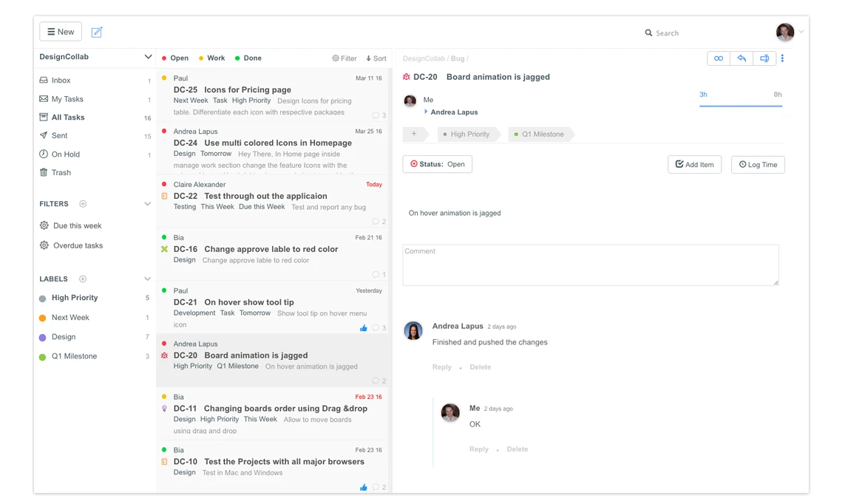Select On Hold in the sidebar

(x=65, y=154)
